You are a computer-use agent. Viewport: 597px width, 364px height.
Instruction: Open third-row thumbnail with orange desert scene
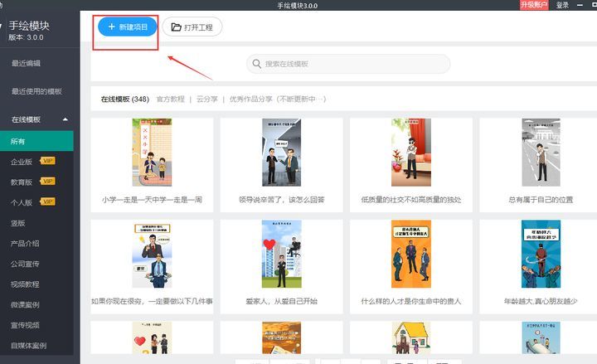pos(281,337)
